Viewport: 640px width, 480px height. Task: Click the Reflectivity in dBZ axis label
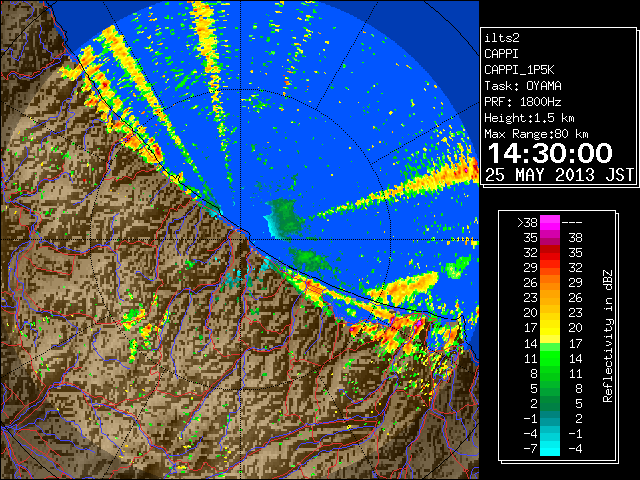[608, 336]
